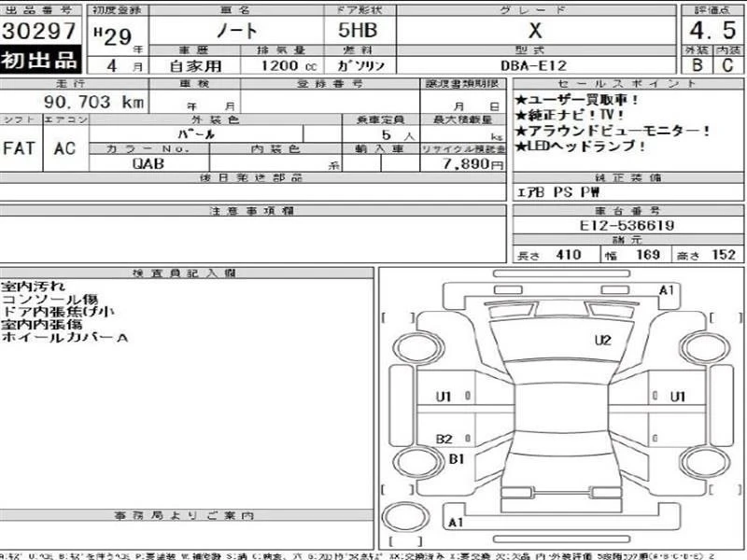Viewport: 747px width, 560px height.
Task: Click the chassis number E12-536619
Action: 627,226
